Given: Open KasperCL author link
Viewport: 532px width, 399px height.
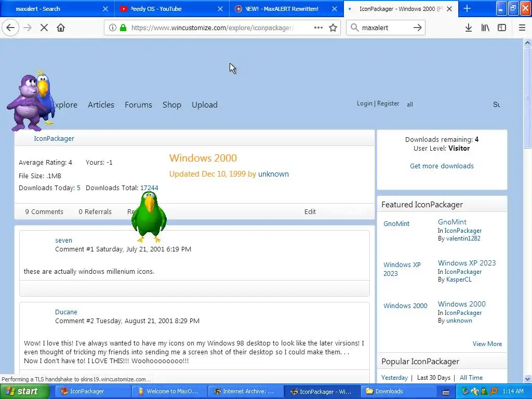Looking at the screenshot, I should [x=459, y=279].
